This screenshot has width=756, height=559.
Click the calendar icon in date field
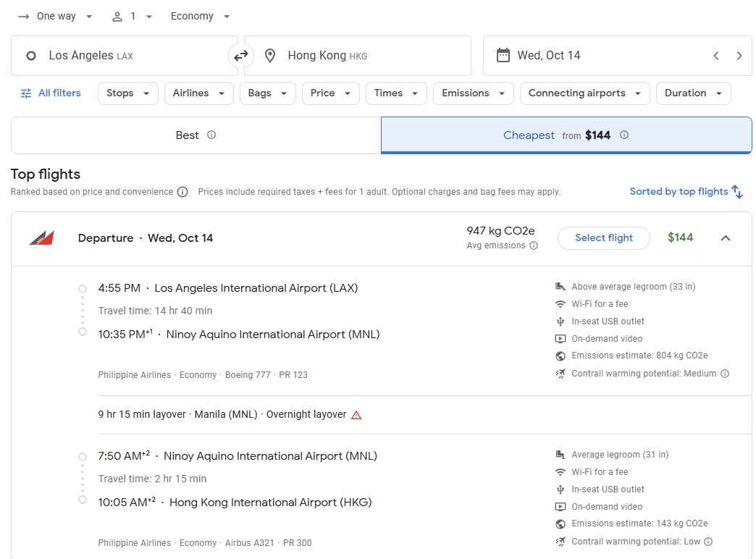tap(503, 56)
